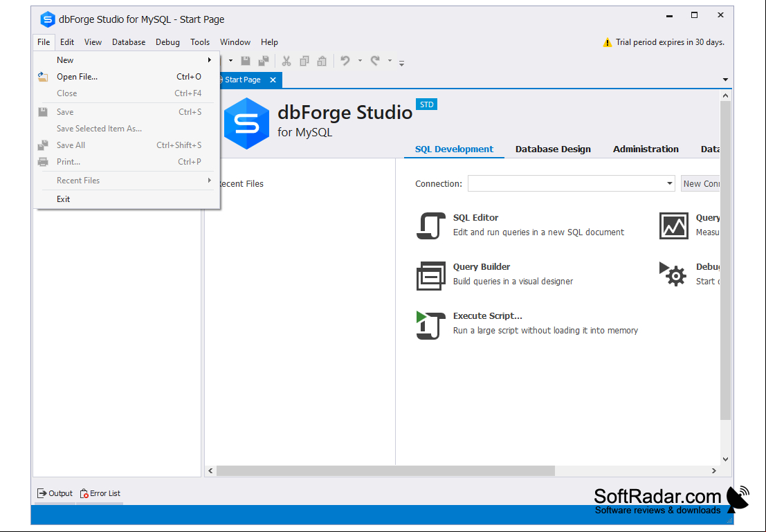Expand the Recent Files submenu
The width and height of the screenshot is (766, 532).
click(x=127, y=181)
